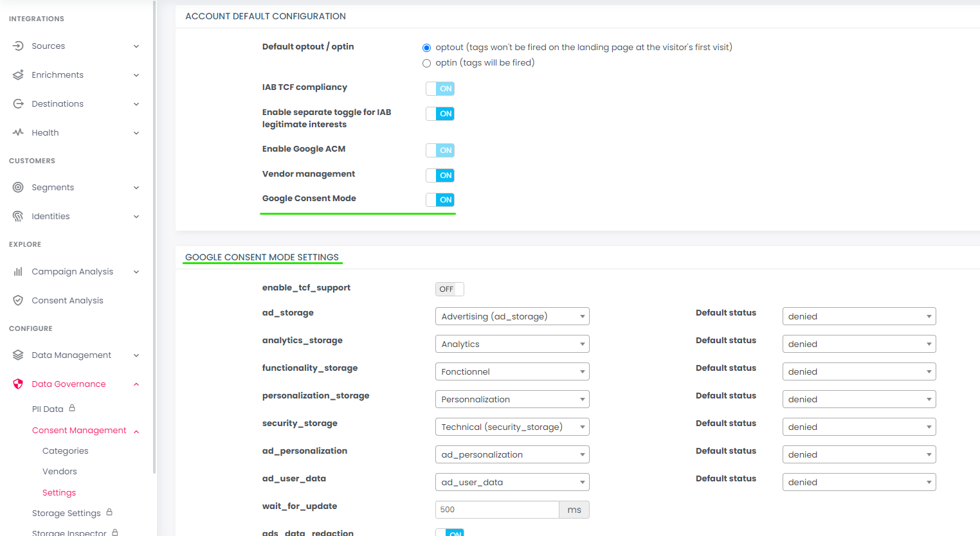Open the ad_storage category dropdown
980x536 pixels.
pyautogui.click(x=512, y=316)
